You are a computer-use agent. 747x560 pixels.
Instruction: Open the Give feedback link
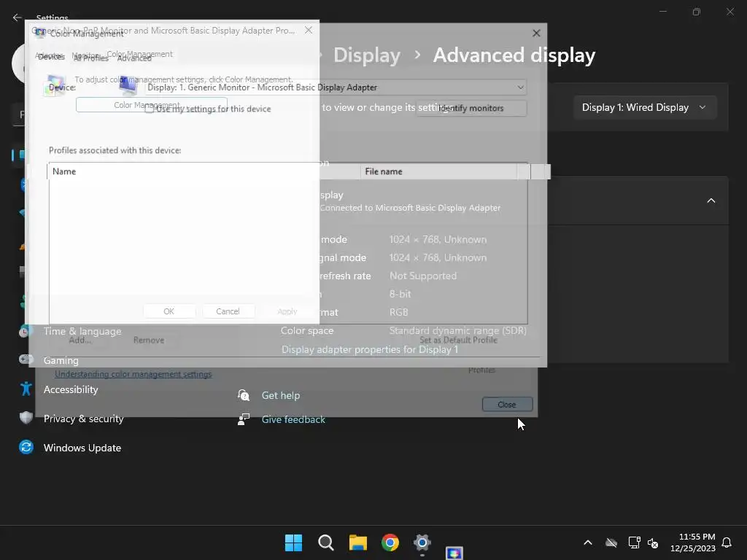click(x=293, y=419)
